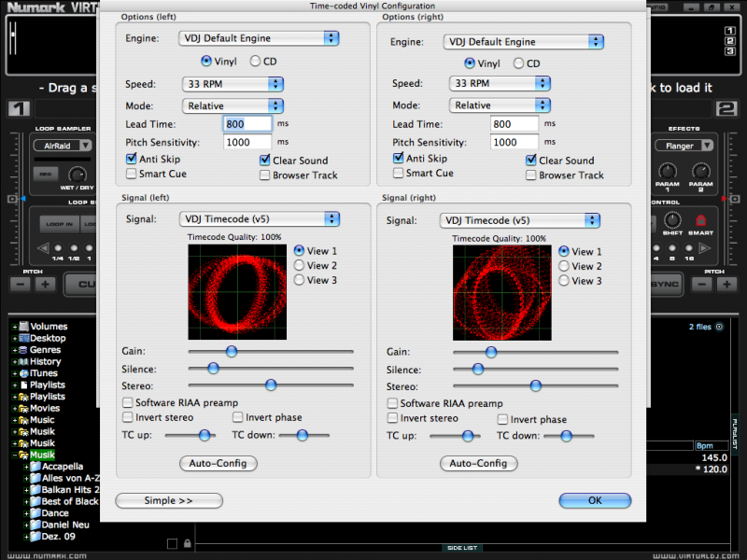Click the right Stereo slider handle
Screen dimensions: 747x560
point(535,385)
